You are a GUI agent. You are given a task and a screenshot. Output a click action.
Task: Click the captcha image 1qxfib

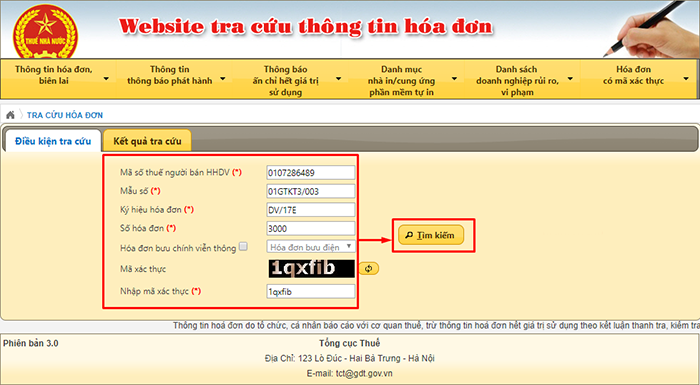pyautogui.click(x=311, y=269)
